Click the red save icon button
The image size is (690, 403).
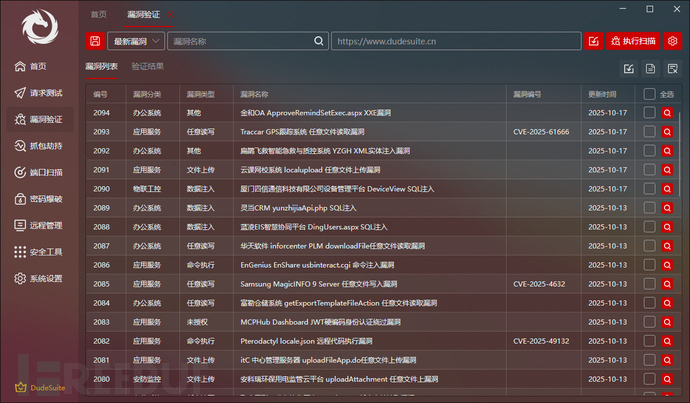tap(95, 41)
